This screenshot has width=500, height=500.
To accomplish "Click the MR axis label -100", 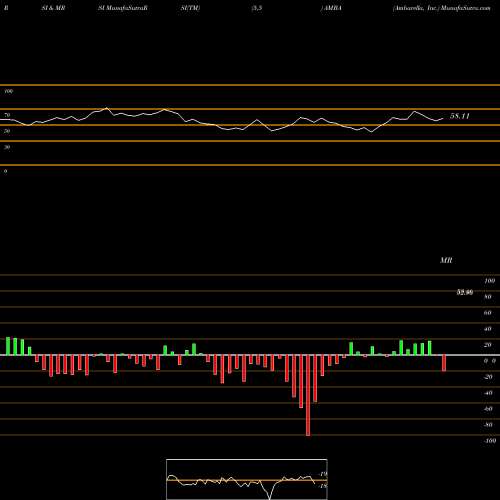I will (490, 441).
